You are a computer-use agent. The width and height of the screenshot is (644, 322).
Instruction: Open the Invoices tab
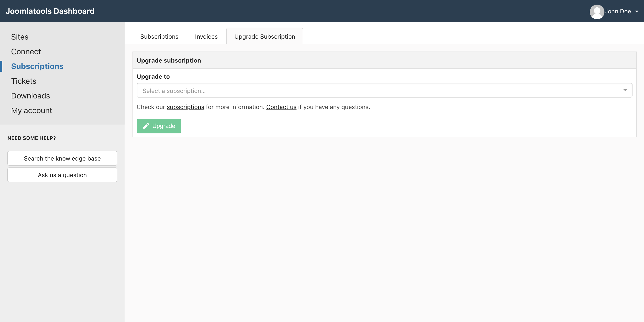point(206,37)
